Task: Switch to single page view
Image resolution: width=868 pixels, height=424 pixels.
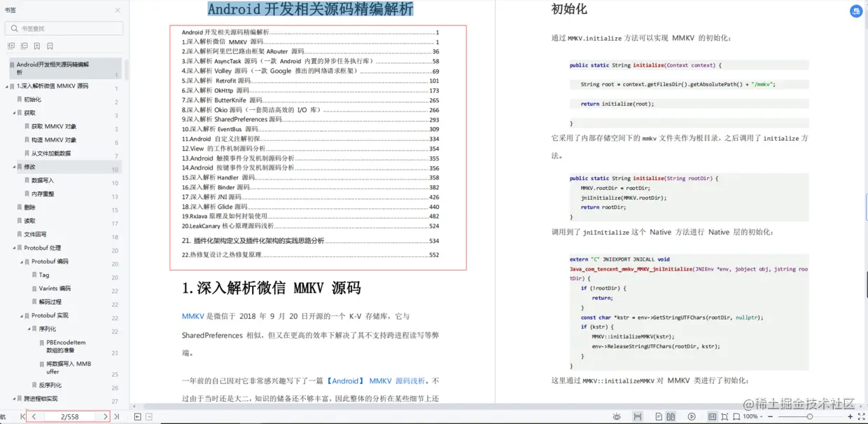Action: pos(659,417)
